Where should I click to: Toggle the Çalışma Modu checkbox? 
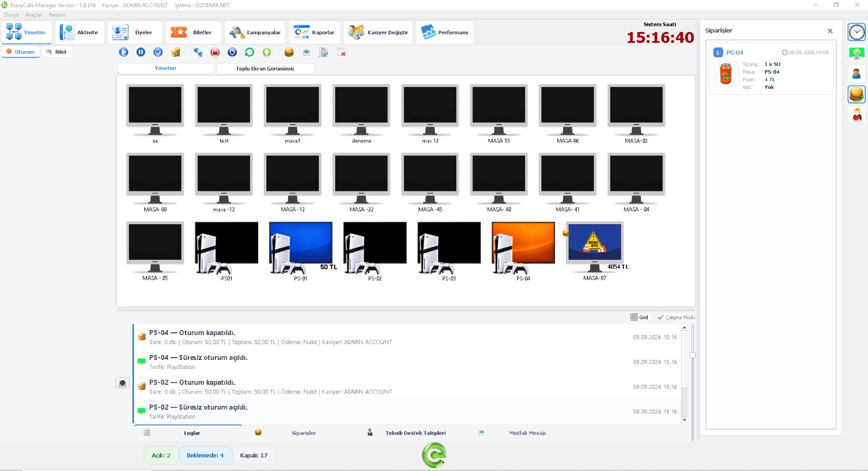pos(676,317)
